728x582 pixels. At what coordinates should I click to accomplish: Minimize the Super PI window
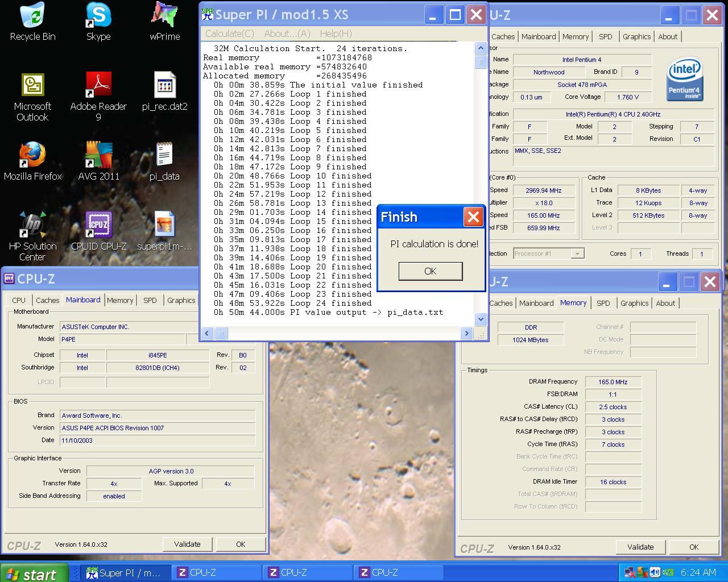[x=433, y=15]
